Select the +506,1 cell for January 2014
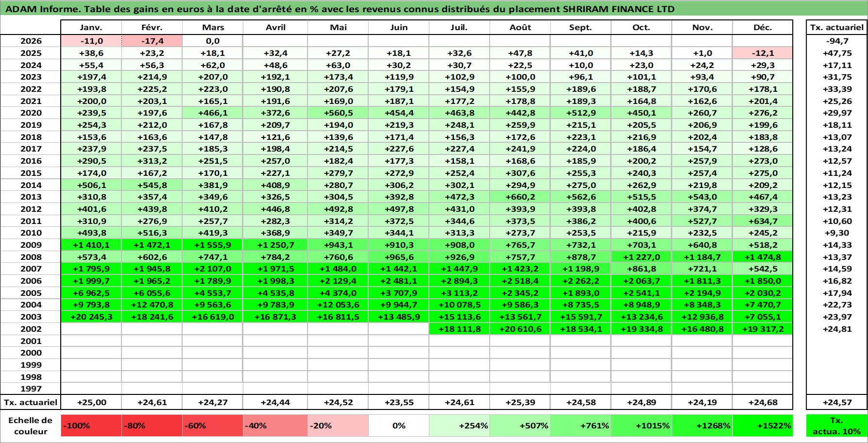Screen dimensions: 868x443 point(91,185)
